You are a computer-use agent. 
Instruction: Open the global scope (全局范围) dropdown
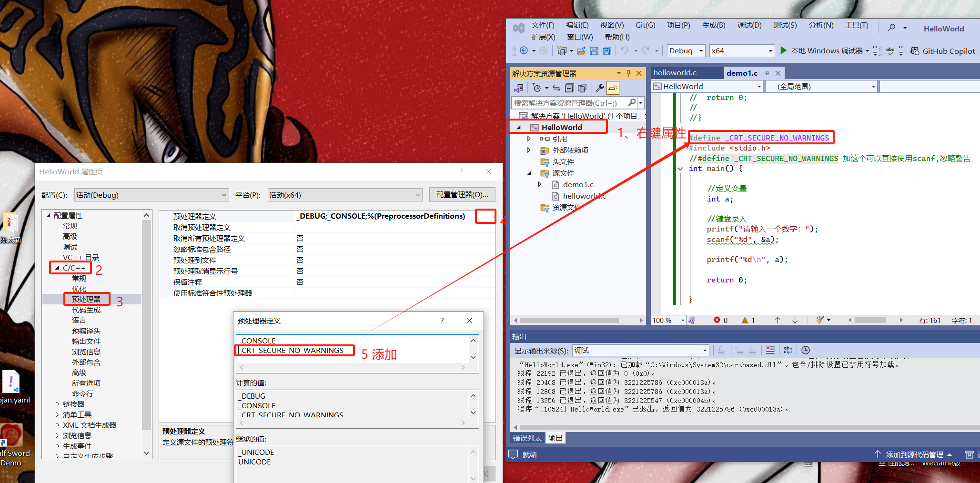[821, 86]
